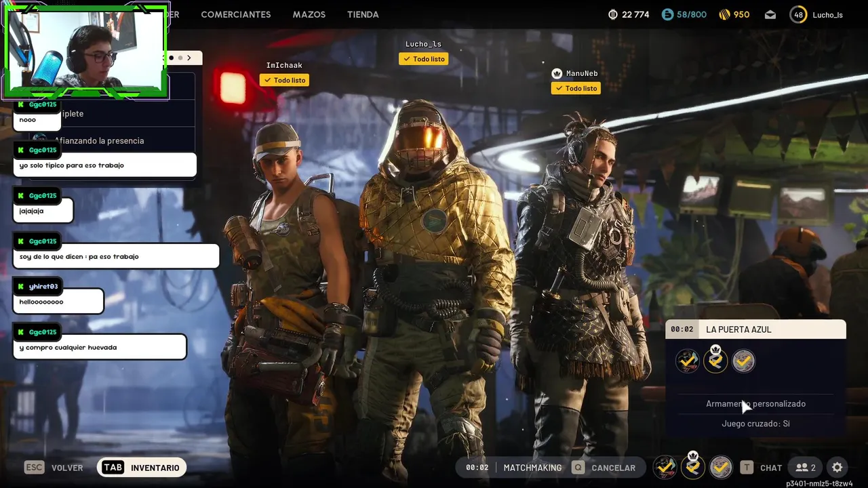Click the level 48 badge circle
Screen dimensions: 868x488
click(x=798, y=14)
